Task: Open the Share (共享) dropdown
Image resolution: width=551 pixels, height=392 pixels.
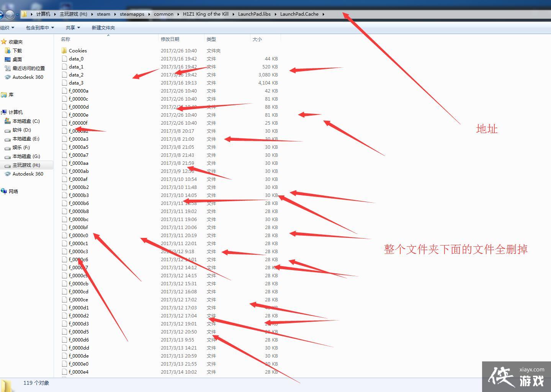Action: coord(72,28)
